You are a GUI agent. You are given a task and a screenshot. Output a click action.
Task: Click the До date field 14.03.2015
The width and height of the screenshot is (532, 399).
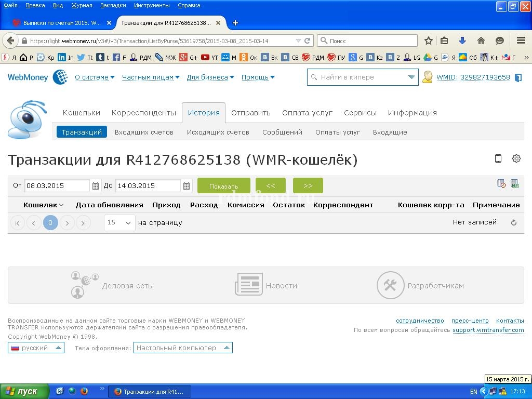[147, 186]
